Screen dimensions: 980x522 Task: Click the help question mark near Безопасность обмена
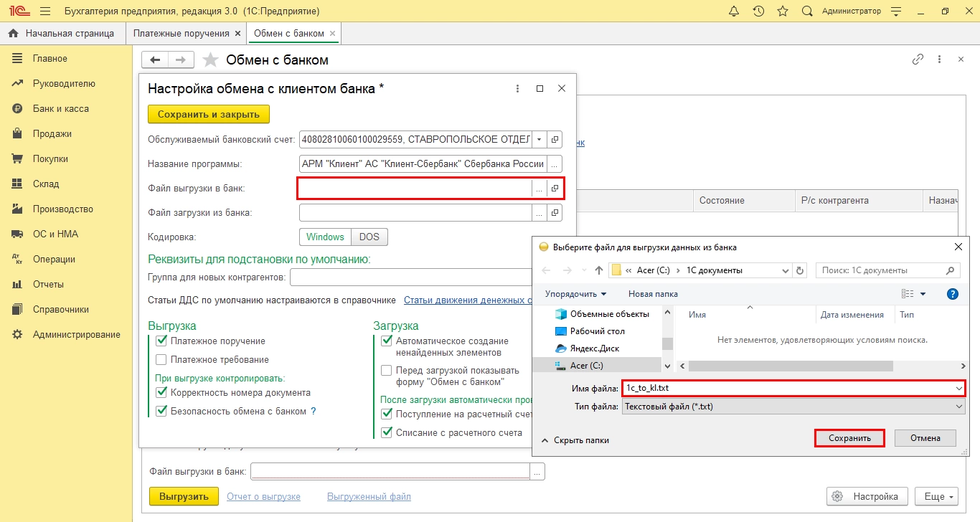click(314, 412)
